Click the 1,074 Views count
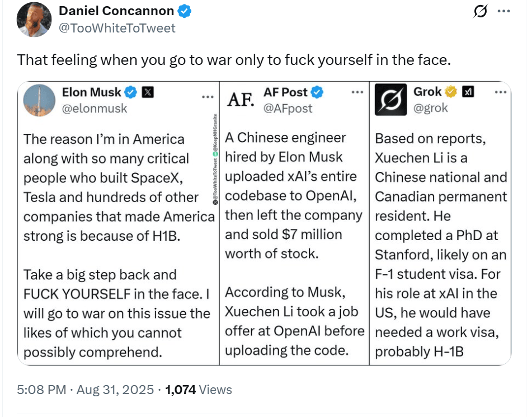 click(x=199, y=390)
